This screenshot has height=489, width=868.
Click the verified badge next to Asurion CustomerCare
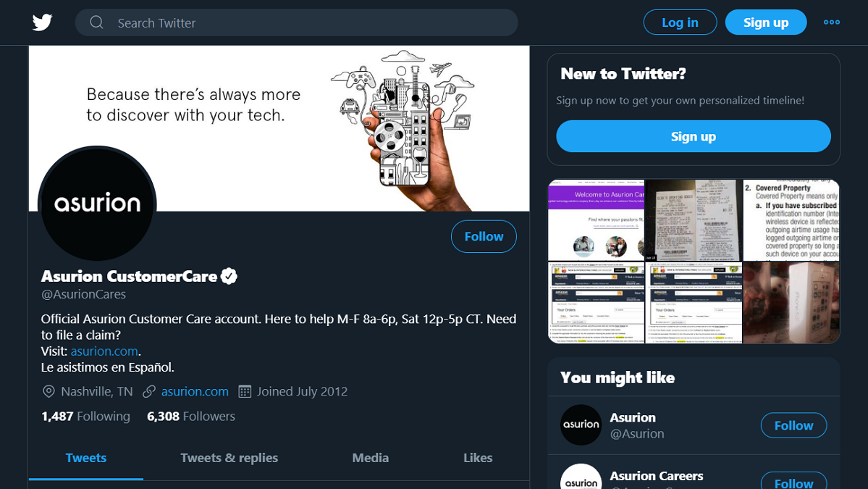(x=229, y=276)
